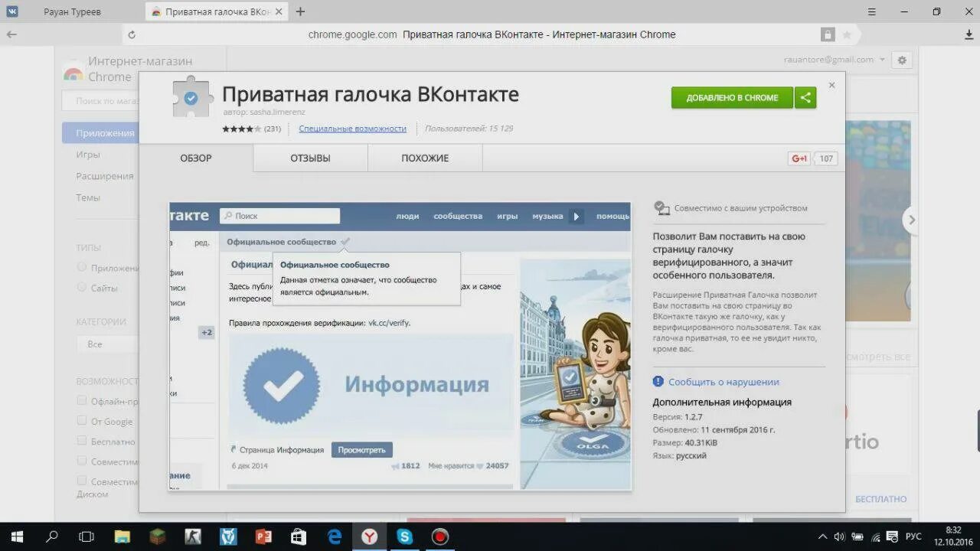Click the lock icon in address bar
This screenshot has height=551, width=980.
pos(828,34)
